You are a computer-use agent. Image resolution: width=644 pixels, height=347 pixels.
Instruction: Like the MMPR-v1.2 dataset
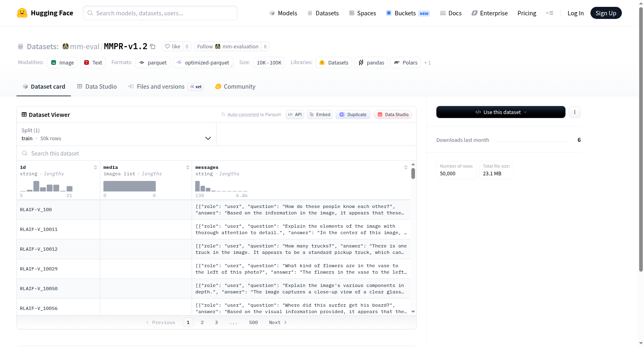(x=172, y=46)
